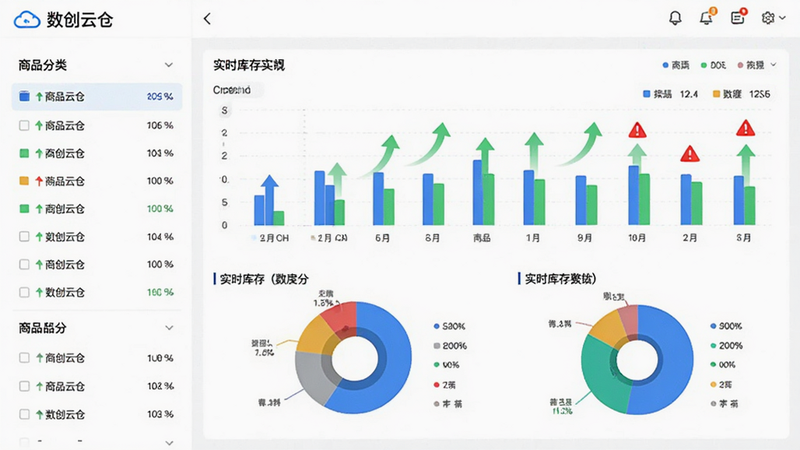Toggle the green DOE series in the legend

point(713,65)
